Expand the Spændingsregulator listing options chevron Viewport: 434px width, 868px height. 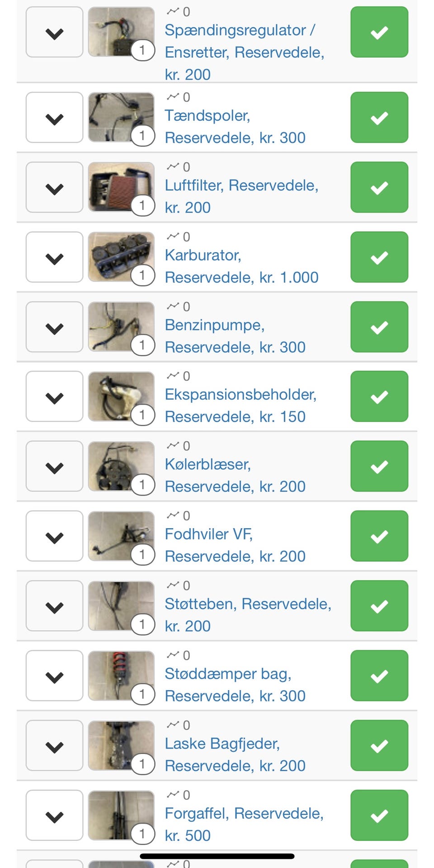pos(54,32)
